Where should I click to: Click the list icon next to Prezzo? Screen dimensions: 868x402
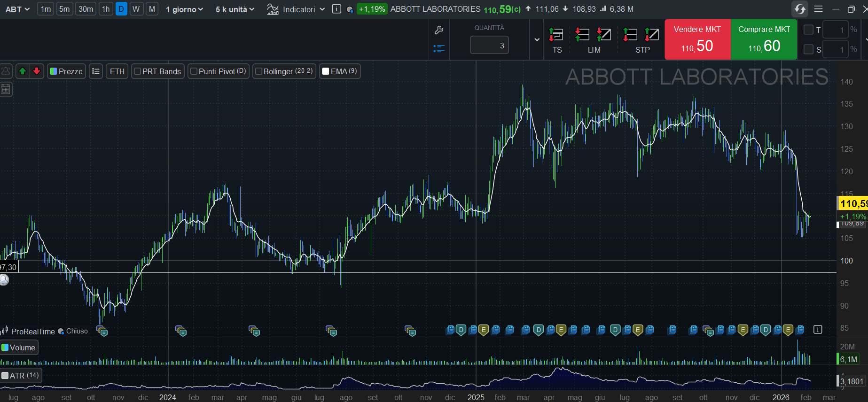pos(96,71)
